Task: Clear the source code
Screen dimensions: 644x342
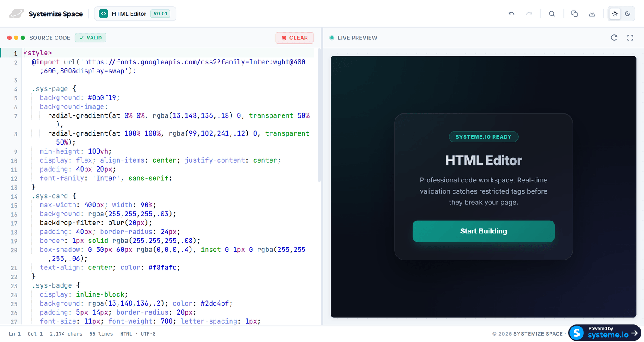Action: point(295,38)
